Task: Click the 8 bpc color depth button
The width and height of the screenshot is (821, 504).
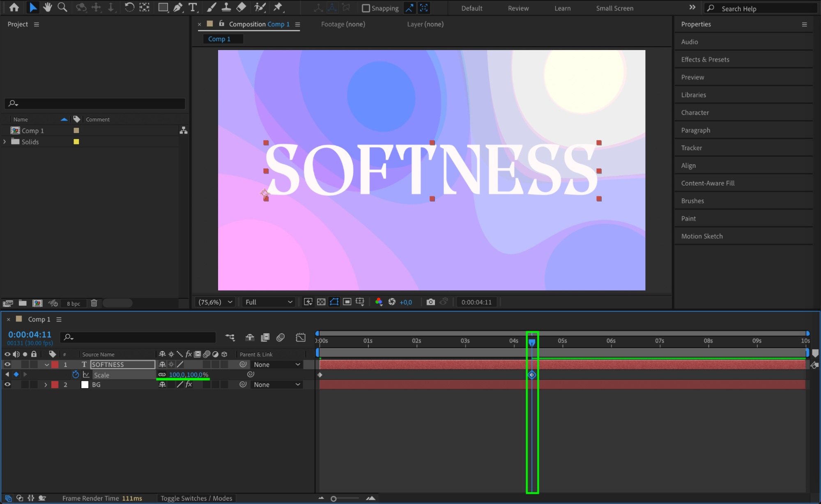Action: click(74, 304)
